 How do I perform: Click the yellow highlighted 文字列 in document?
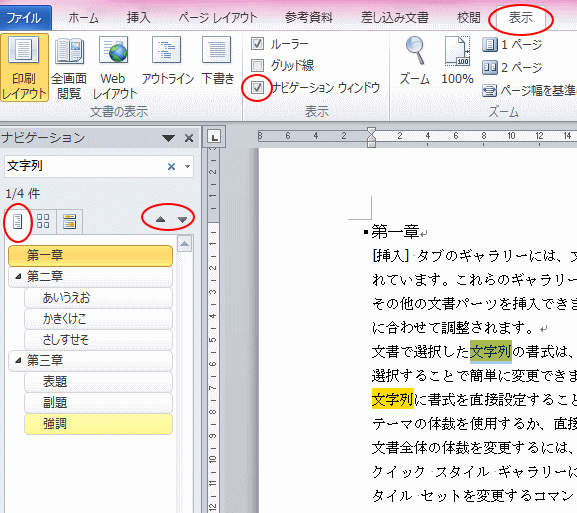point(393,400)
